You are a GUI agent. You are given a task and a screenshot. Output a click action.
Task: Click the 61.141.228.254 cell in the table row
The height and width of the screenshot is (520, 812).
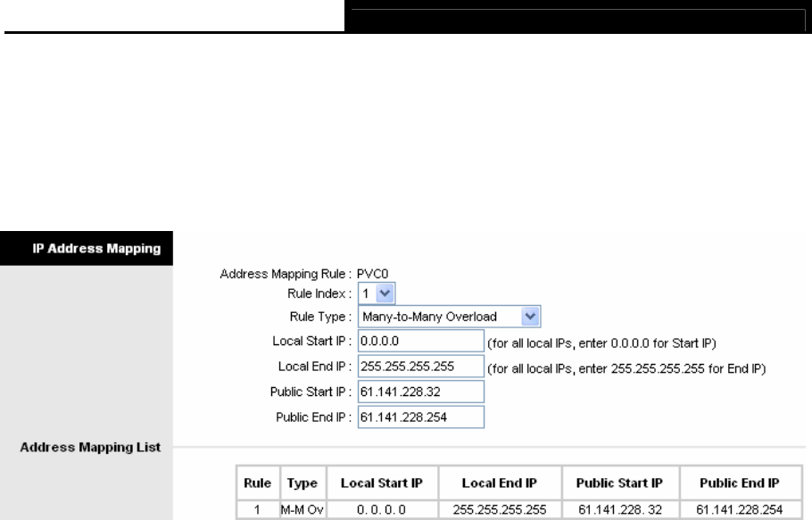pyautogui.click(x=740, y=509)
